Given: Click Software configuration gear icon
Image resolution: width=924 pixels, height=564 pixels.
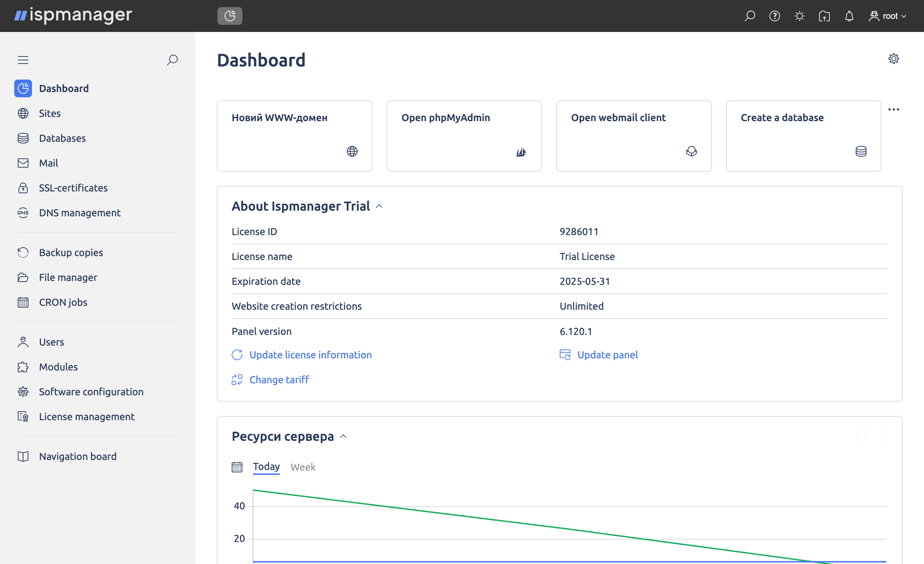Looking at the screenshot, I should [x=23, y=392].
